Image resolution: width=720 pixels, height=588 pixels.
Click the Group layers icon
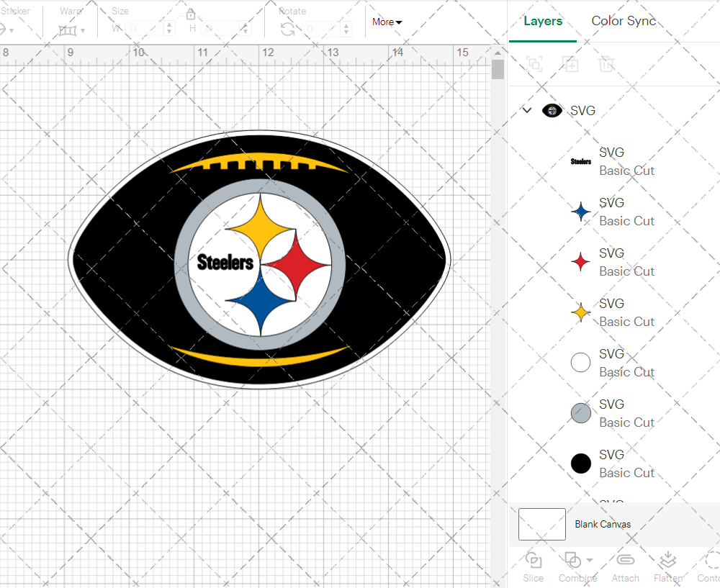(x=534, y=64)
